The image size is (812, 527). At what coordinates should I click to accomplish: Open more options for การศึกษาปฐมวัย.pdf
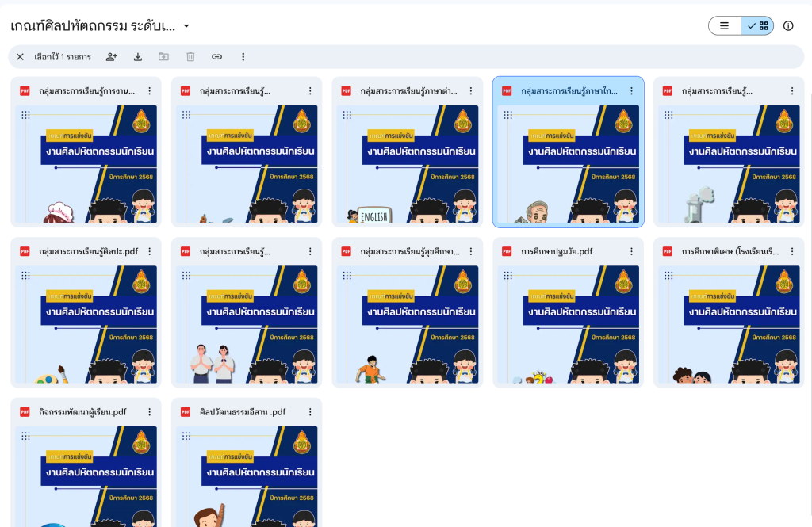pyautogui.click(x=631, y=251)
